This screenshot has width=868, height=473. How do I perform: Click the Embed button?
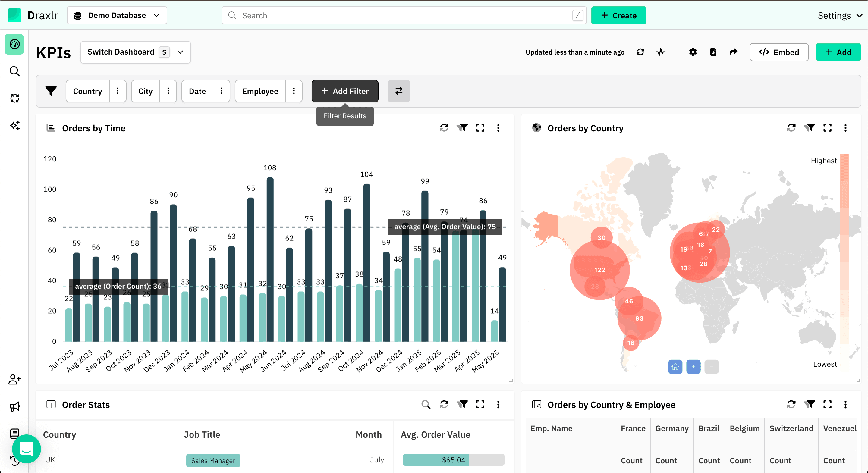[779, 52]
